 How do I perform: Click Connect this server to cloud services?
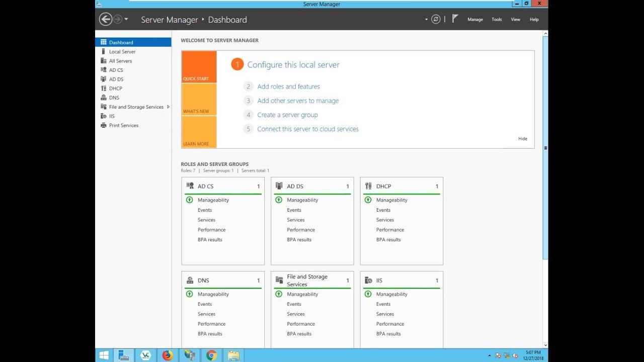click(x=308, y=129)
